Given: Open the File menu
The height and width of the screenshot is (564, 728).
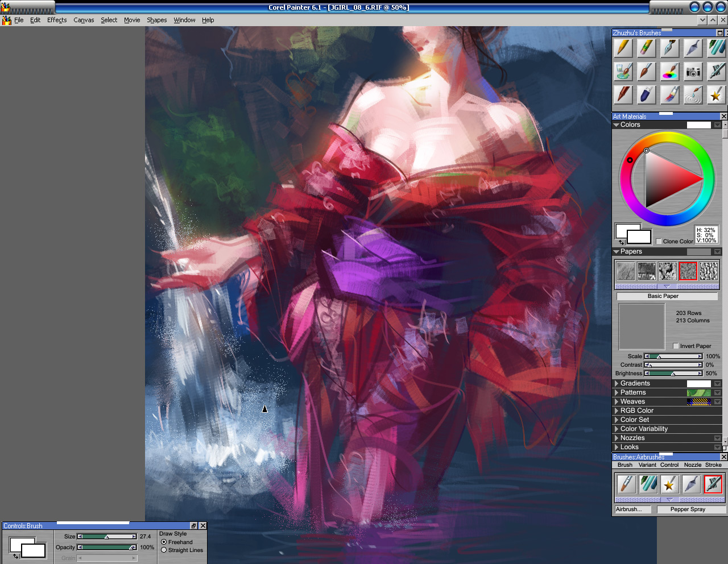Looking at the screenshot, I should coord(19,20).
